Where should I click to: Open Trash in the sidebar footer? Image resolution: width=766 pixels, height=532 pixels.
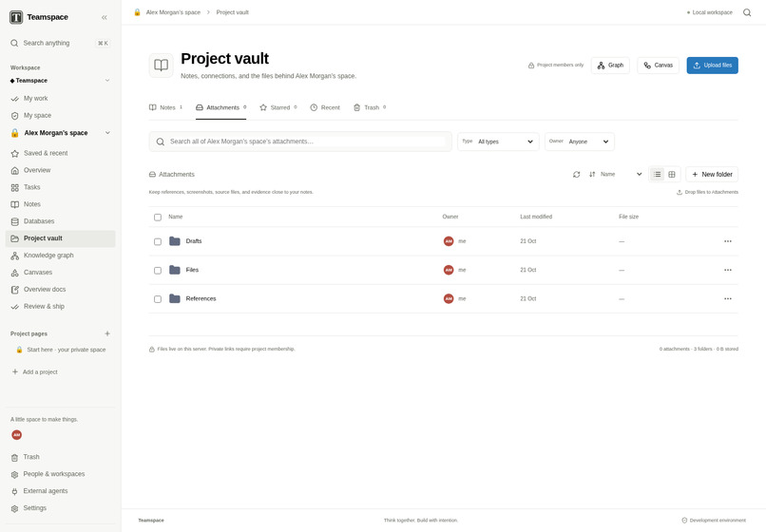(x=61, y=457)
